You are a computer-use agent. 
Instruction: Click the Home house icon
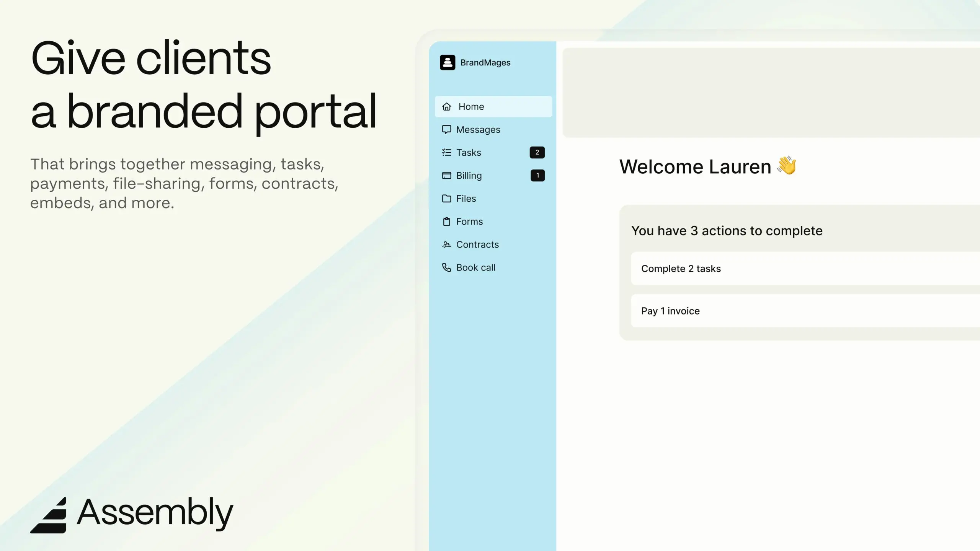point(447,107)
